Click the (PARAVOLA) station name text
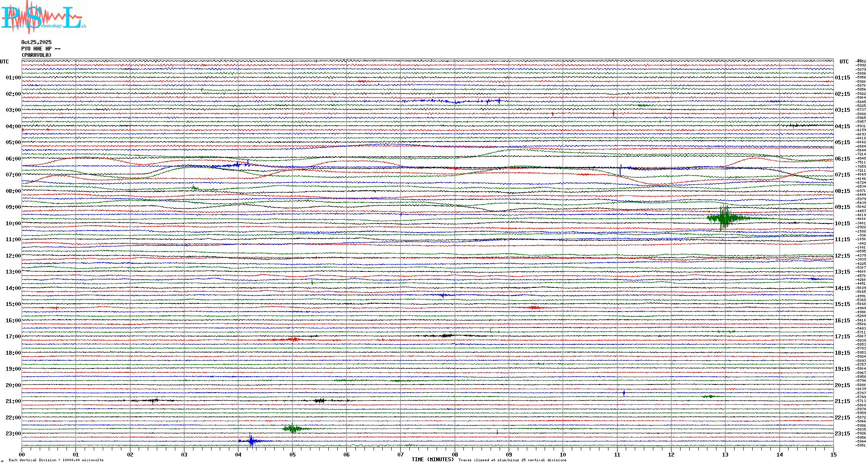This screenshot has height=466, width=868. [36, 55]
